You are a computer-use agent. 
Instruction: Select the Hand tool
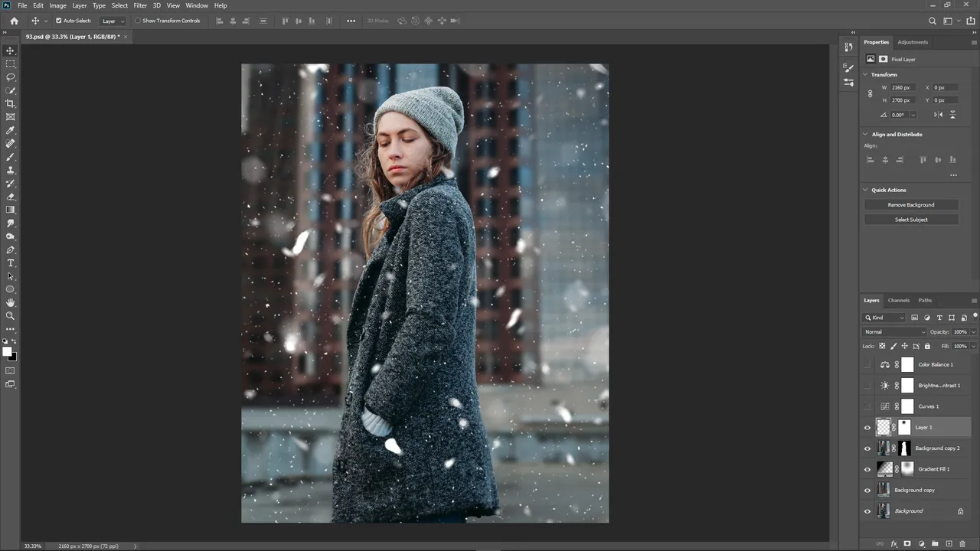click(10, 302)
